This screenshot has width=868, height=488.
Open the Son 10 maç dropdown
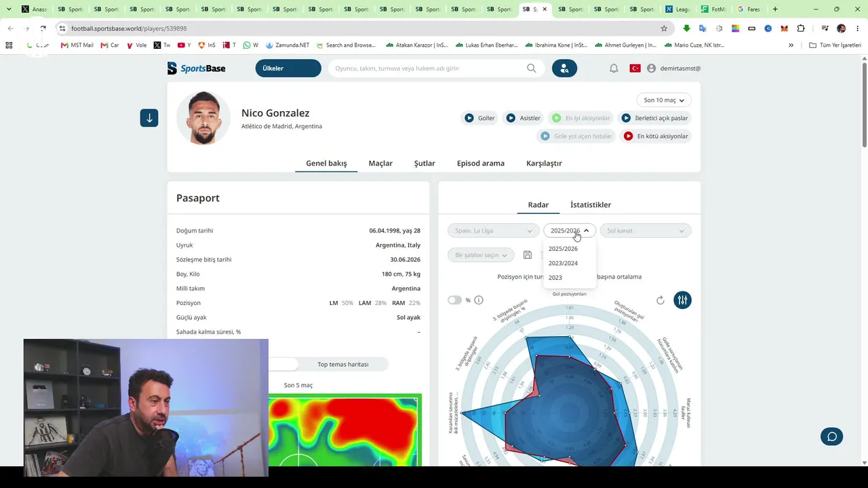[664, 100]
